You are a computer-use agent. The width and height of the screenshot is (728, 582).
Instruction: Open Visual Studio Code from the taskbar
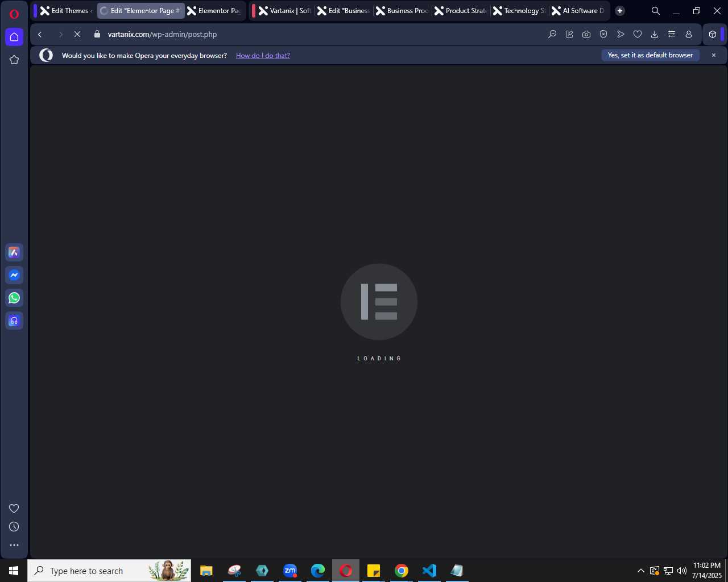[429, 571]
